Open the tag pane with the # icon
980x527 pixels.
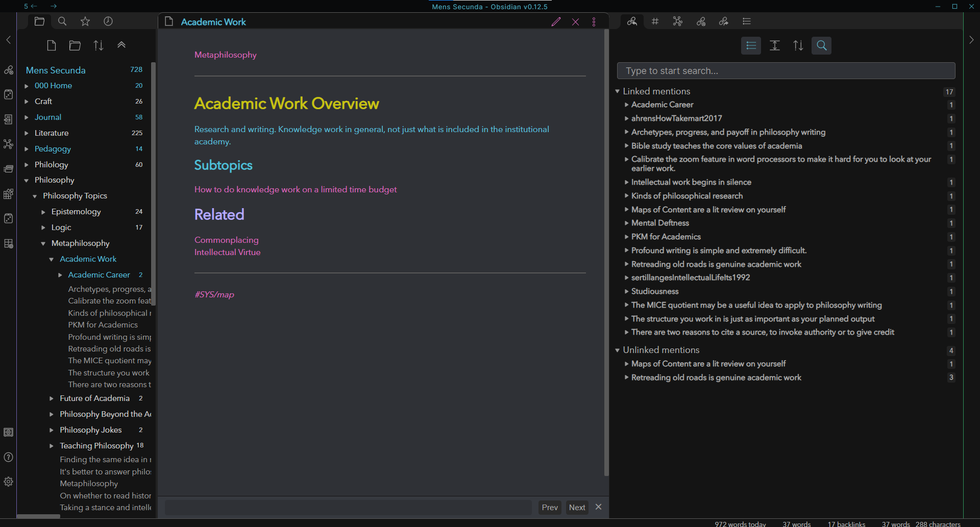pyautogui.click(x=655, y=21)
